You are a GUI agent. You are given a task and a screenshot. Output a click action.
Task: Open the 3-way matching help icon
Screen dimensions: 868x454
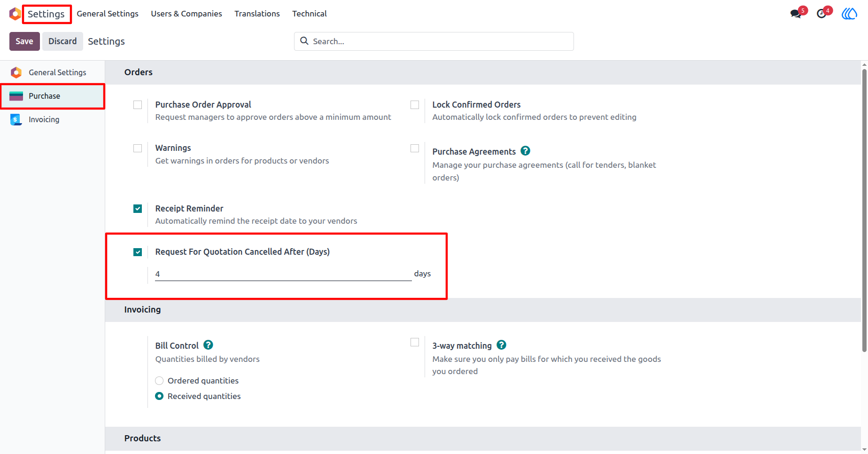pos(501,345)
